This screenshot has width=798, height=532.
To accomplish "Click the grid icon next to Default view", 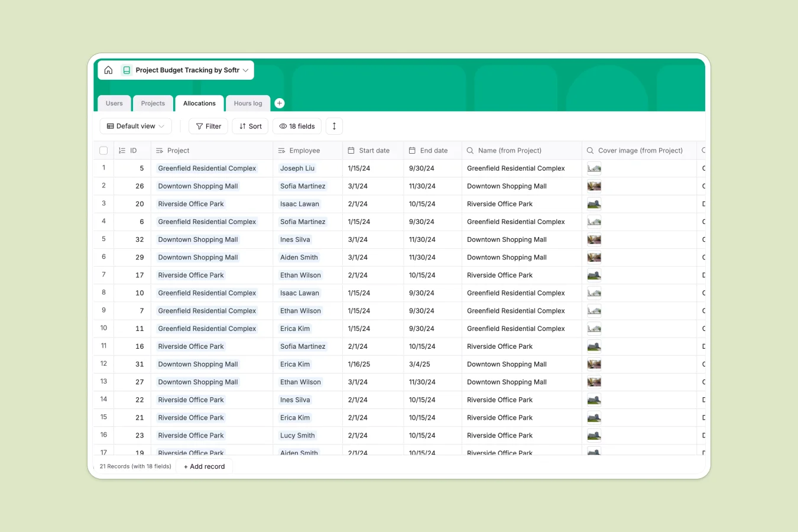I will (110, 126).
